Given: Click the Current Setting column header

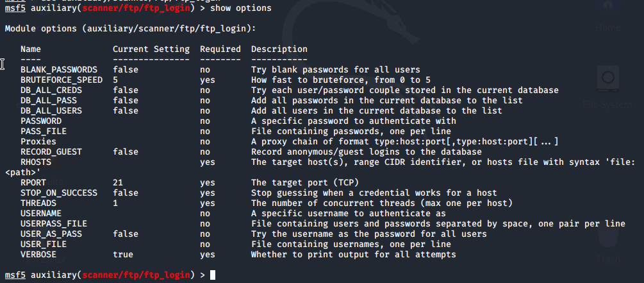Looking at the screenshot, I should pos(151,49).
